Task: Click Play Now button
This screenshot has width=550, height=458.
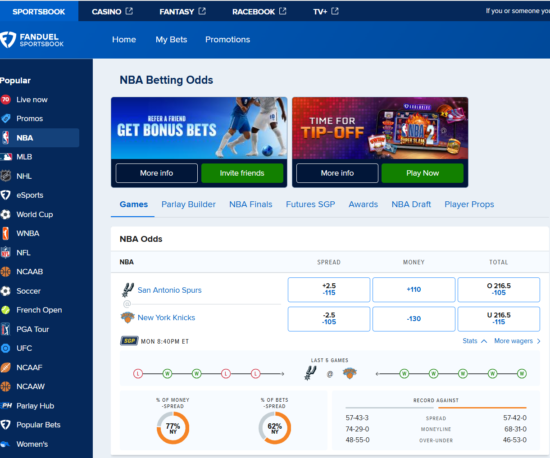Action: point(422,173)
